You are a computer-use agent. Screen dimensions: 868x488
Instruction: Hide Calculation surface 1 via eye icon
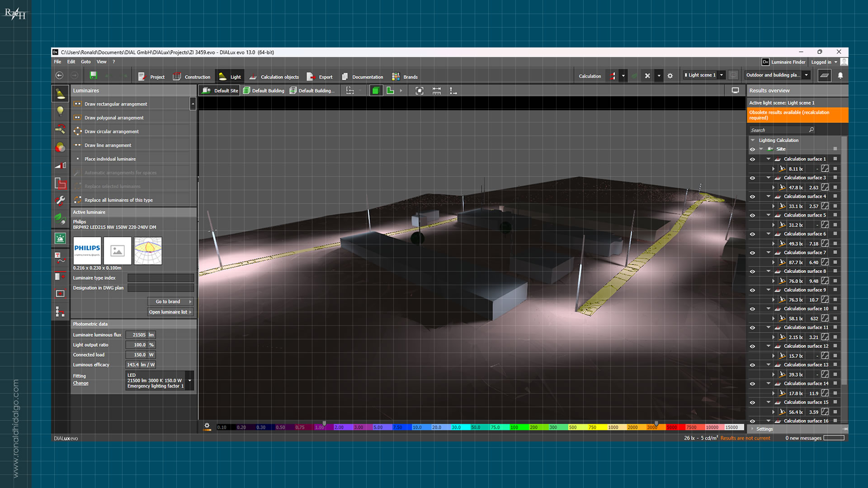pyautogui.click(x=752, y=159)
